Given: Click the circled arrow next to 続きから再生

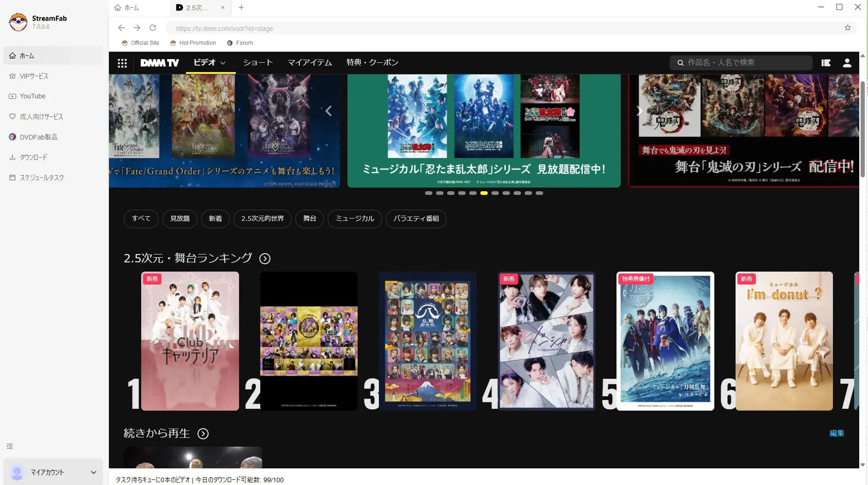Looking at the screenshot, I should pos(203,434).
